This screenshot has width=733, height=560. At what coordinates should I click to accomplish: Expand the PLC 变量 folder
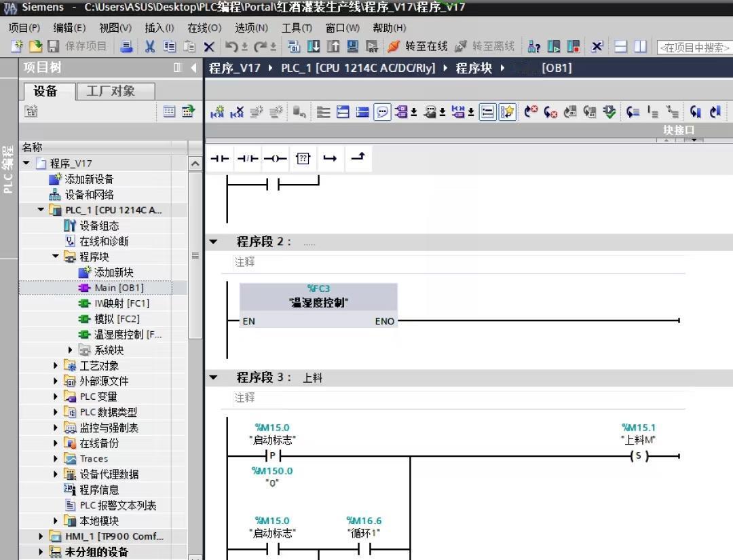coord(56,396)
